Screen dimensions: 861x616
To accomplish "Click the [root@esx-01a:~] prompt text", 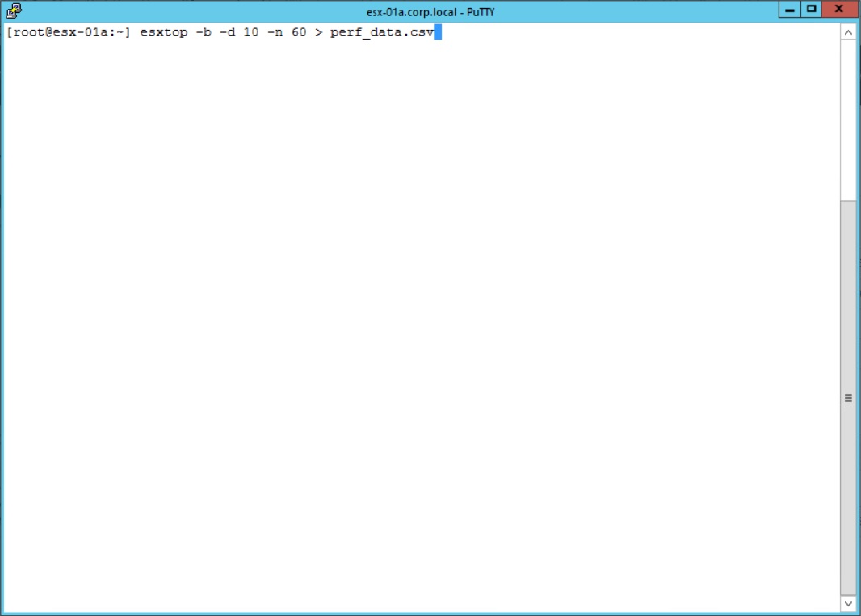I will coord(69,31).
